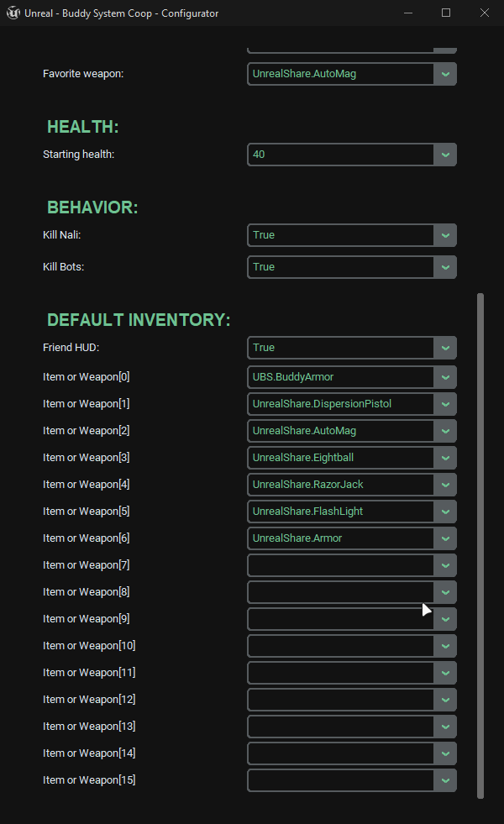Toggle Kill Bots True setting arrow

coord(445,267)
